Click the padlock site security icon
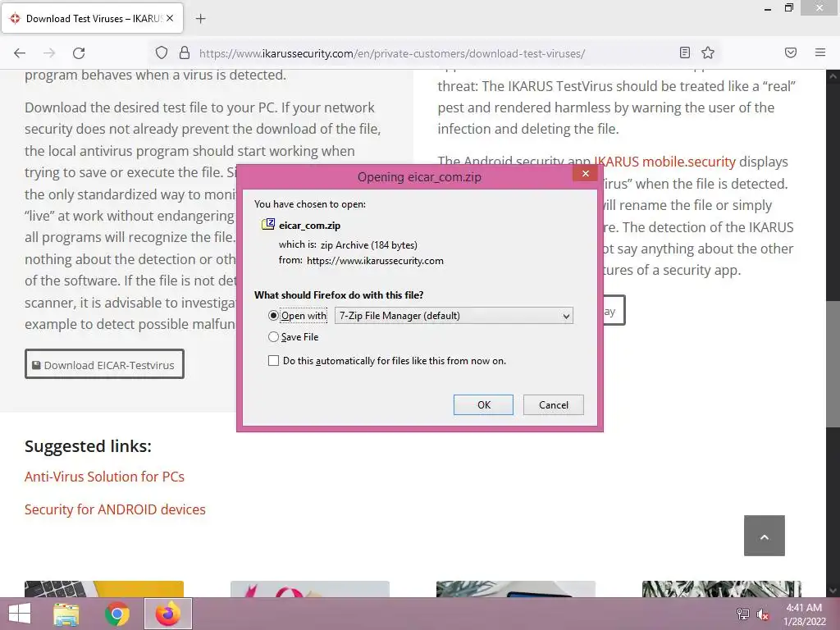Image resolution: width=840 pixels, height=630 pixels. tap(185, 53)
